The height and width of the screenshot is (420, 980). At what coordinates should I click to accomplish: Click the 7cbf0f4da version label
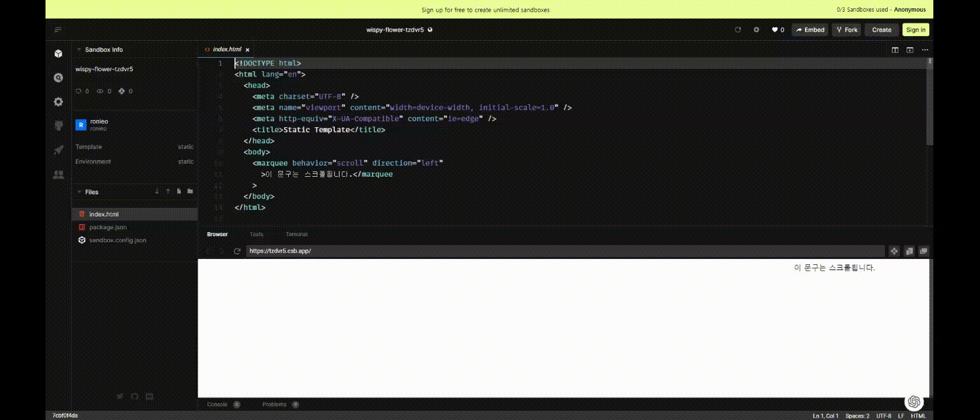(65, 416)
